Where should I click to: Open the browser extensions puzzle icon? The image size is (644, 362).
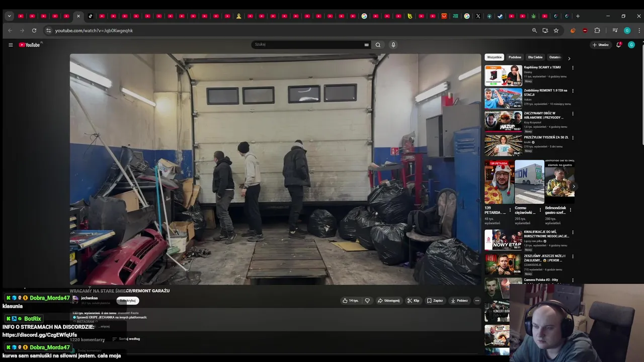pyautogui.click(x=597, y=31)
